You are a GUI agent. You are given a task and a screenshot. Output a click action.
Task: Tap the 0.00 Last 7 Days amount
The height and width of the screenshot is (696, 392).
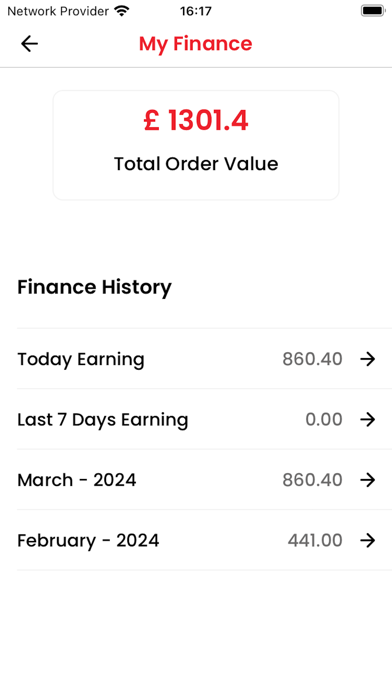tap(324, 419)
